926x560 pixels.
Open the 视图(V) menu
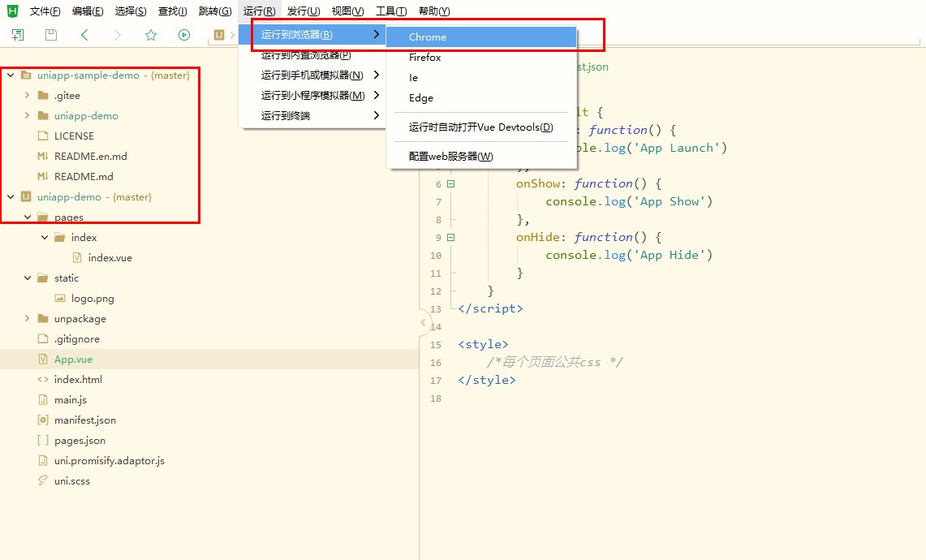click(x=347, y=11)
